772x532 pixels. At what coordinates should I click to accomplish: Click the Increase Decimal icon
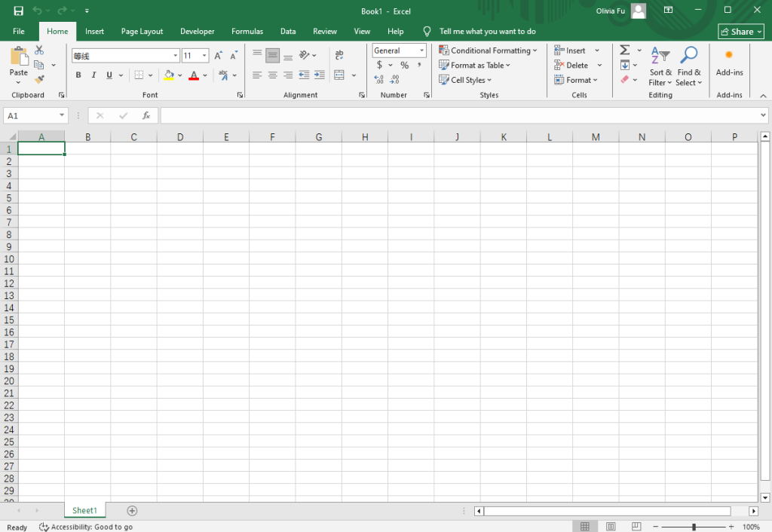tap(379, 80)
